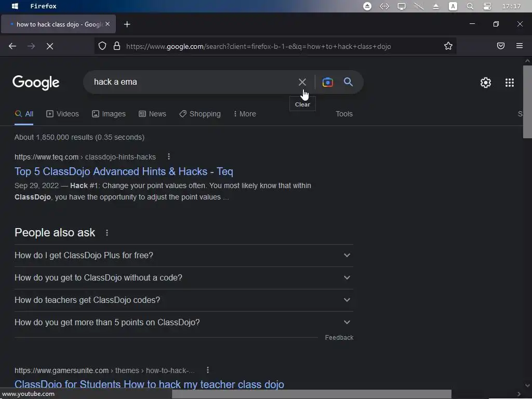The width and height of the screenshot is (532, 399).
Task: Open the Google apps grid
Action: (x=510, y=83)
